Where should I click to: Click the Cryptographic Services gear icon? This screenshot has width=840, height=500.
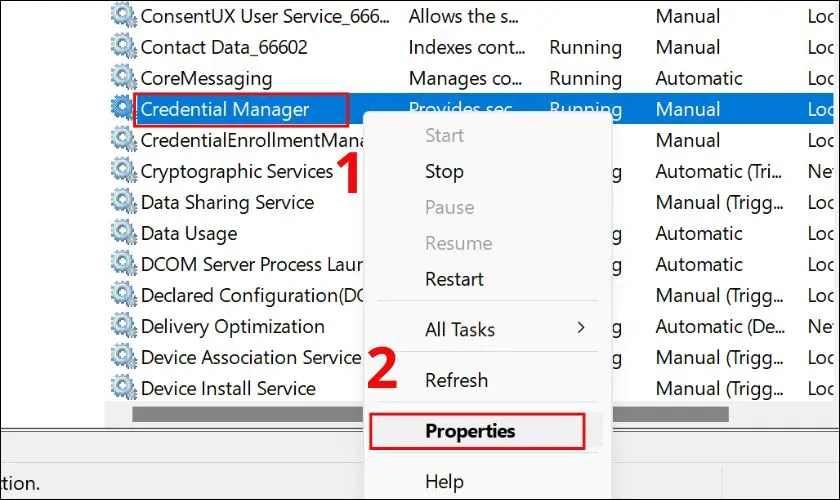coord(124,171)
